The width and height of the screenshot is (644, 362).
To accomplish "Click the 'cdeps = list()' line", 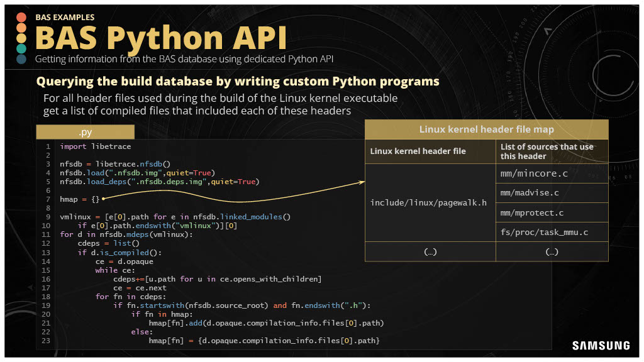I will pyautogui.click(x=108, y=243).
